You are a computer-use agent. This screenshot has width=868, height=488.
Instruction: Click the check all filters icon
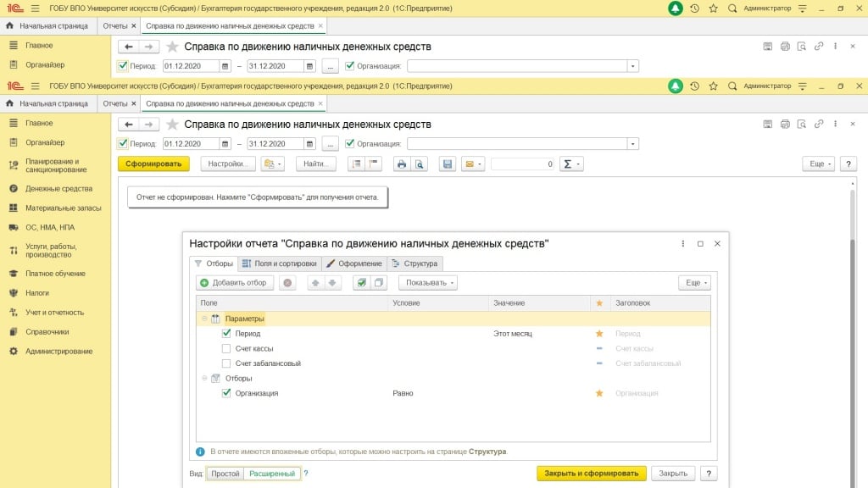pyautogui.click(x=361, y=283)
